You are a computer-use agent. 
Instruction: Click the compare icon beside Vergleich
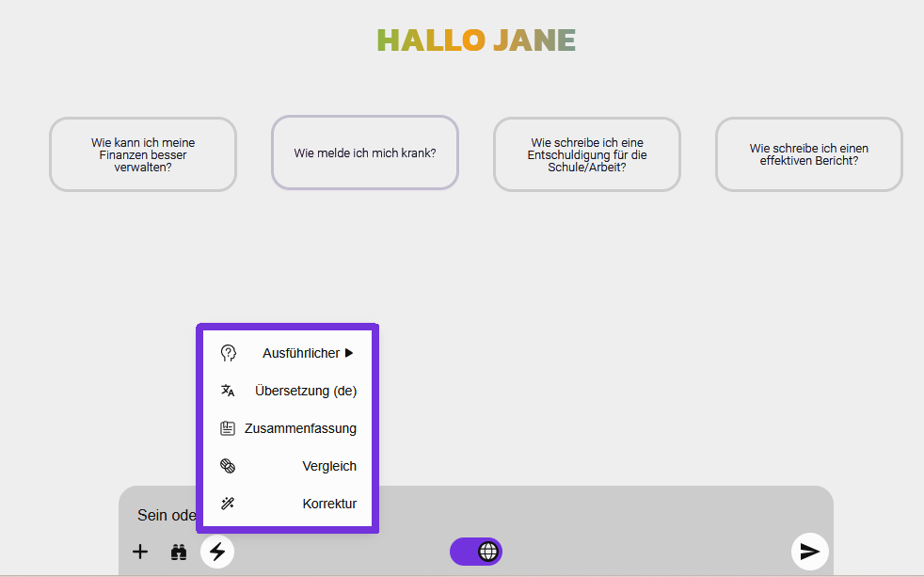[x=228, y=466]
